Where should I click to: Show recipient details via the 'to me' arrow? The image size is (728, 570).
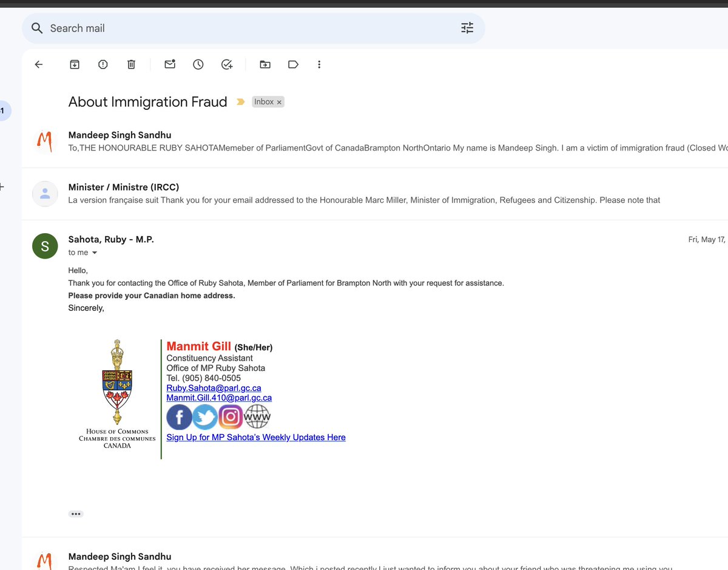point(94,253)
